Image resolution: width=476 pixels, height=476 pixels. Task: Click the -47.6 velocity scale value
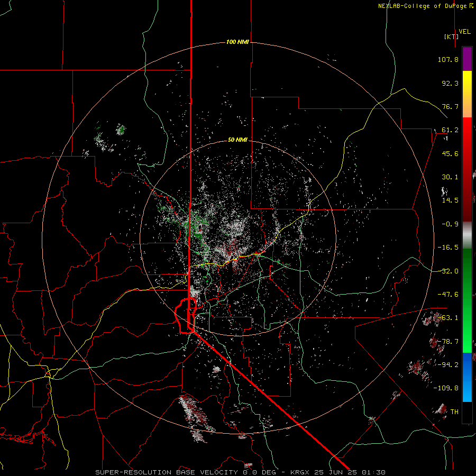point(448,295)
